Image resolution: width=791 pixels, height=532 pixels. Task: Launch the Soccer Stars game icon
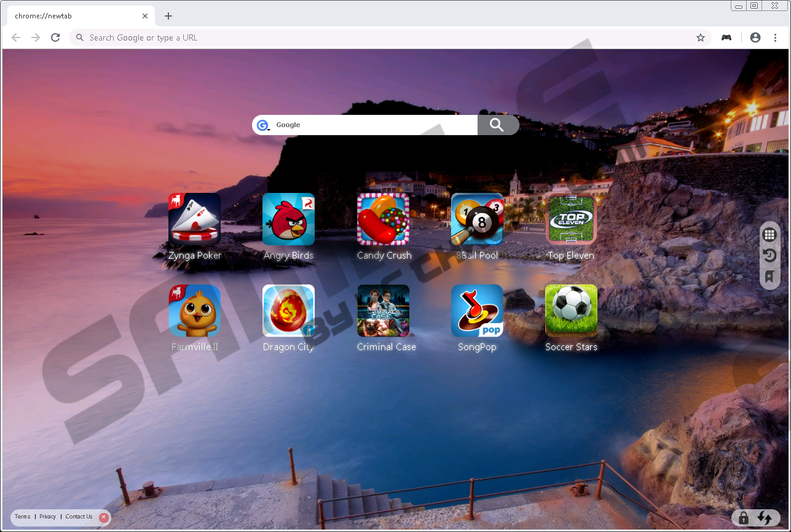571,311
